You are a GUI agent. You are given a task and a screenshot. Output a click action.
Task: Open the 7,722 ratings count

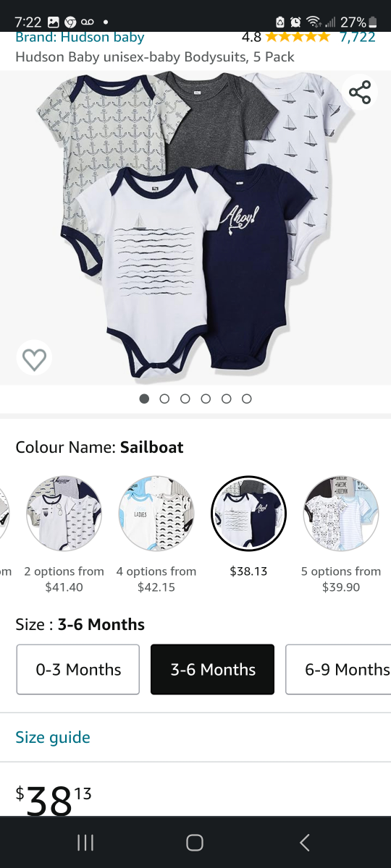tap(358, 36)
